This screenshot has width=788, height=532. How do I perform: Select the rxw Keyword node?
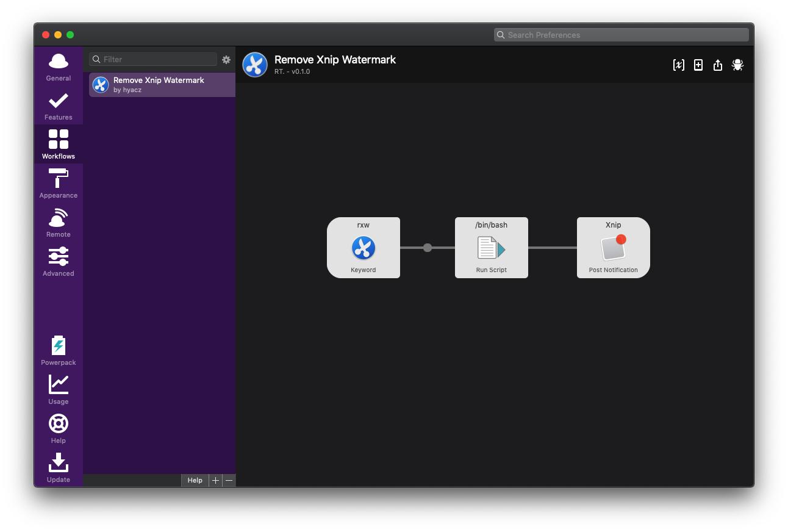[364, 248]
